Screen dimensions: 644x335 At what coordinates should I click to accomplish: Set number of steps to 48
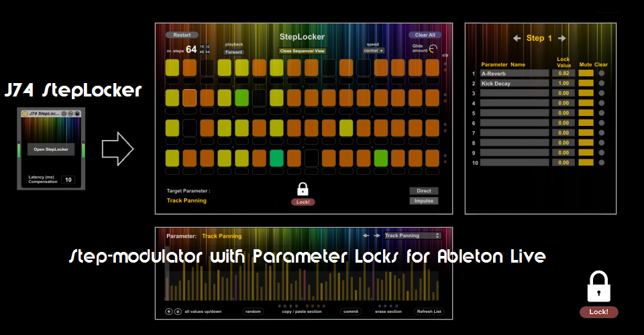point(202,52)
